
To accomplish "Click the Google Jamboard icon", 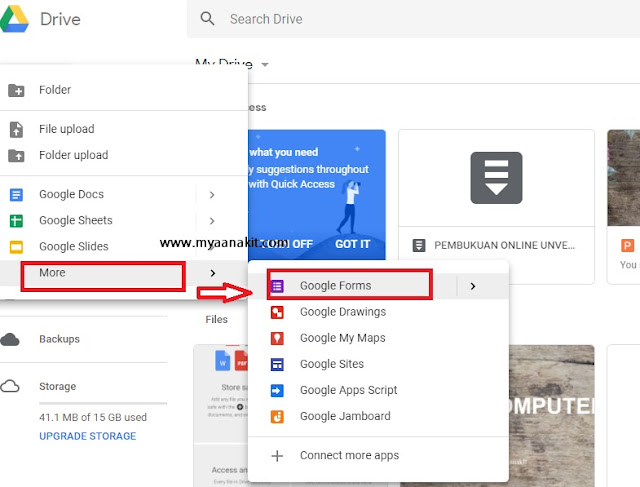I will pyautogui.click(x=278, y=416).
